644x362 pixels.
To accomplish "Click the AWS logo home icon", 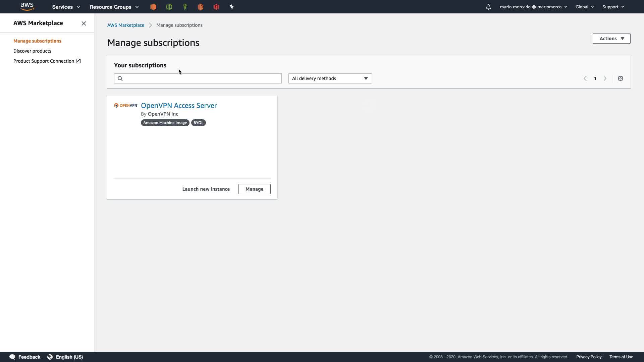I will pos(27,7).
